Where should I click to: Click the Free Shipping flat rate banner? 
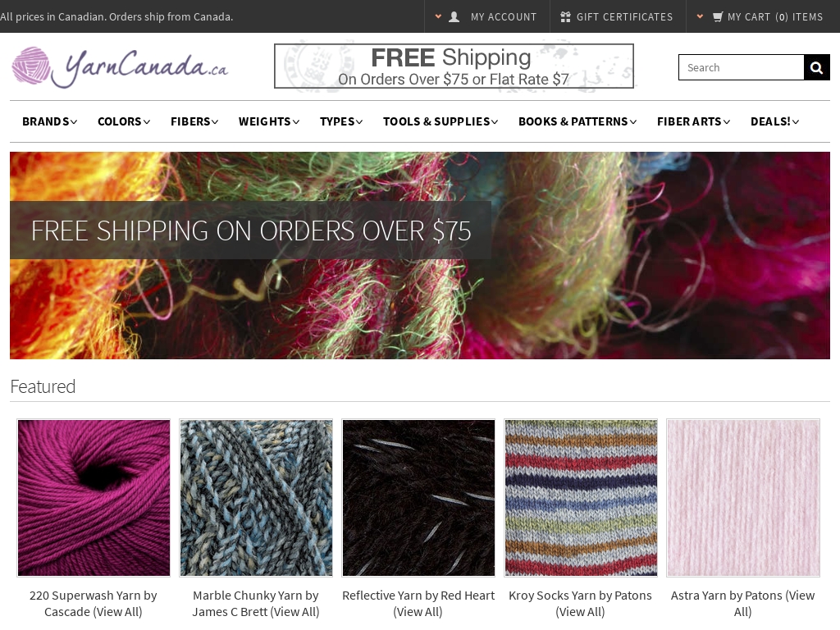tap(454, 66)
